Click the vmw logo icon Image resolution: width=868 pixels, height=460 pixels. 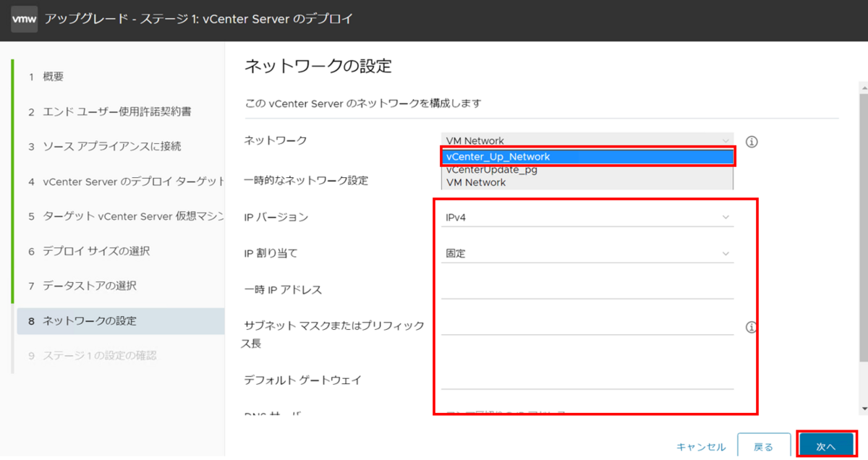point(24,20)
